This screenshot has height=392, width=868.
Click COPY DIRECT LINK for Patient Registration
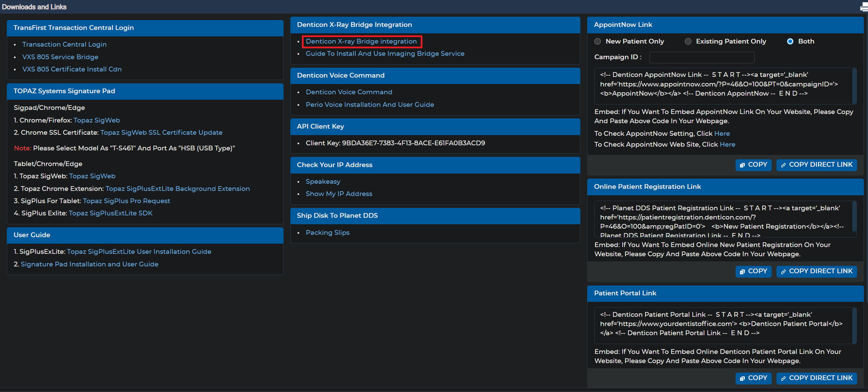click(x=816, y=271)
